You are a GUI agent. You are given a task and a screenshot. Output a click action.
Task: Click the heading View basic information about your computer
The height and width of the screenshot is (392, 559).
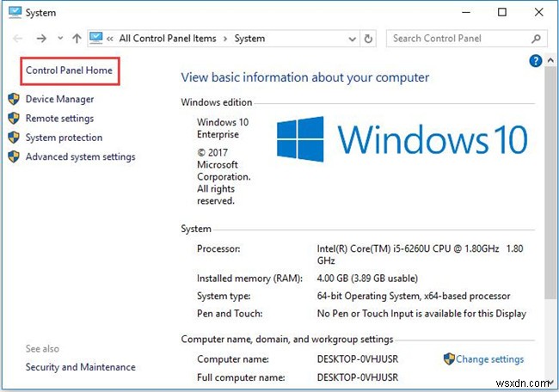pyautogui.click(x=305, y=77)
